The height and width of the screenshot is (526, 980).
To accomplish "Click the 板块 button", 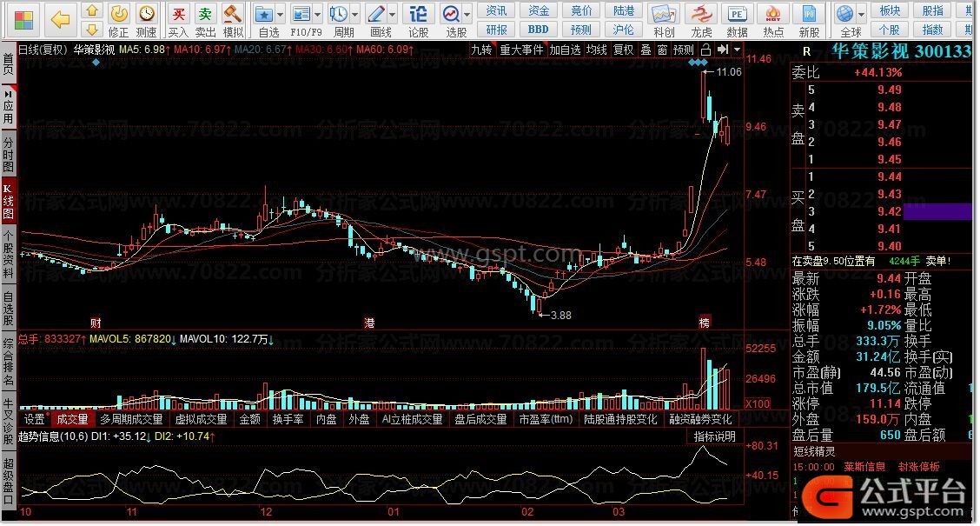I will [x=890, y=10].
